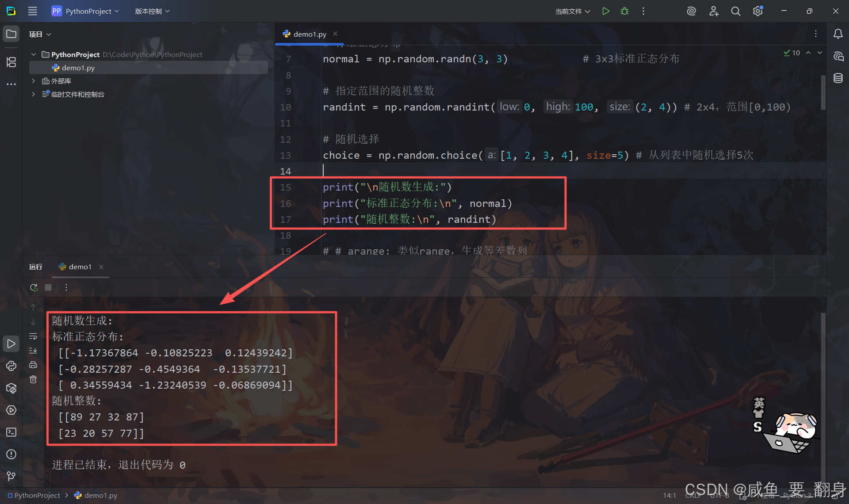Image resolution: width=849 pixels, height=504 pixels.
Task: Clear the console output with the trash icon
Action: [x=33, y=379]
